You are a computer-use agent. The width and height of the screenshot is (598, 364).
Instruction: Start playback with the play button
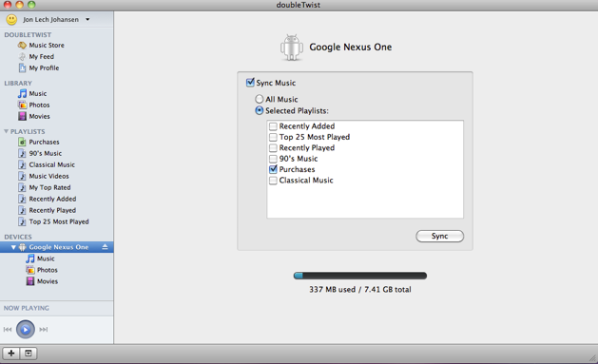click(x=26, y=330)
